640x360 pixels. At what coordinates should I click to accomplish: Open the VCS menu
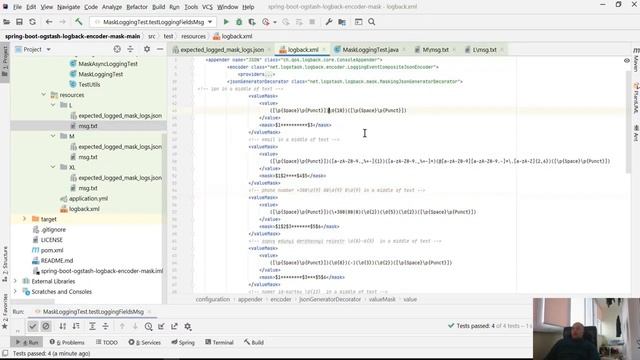coord(207,7)
